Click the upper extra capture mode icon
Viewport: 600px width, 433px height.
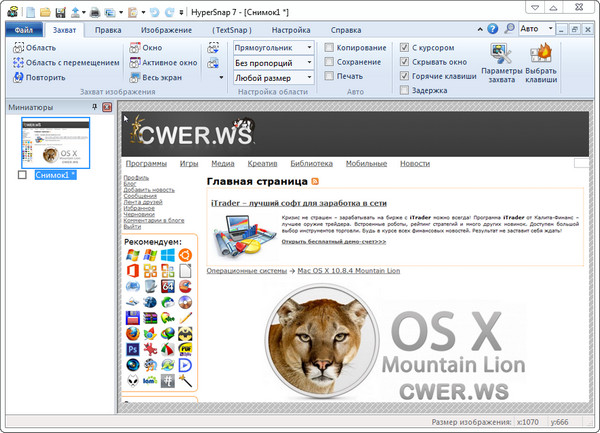pos(213,48)
